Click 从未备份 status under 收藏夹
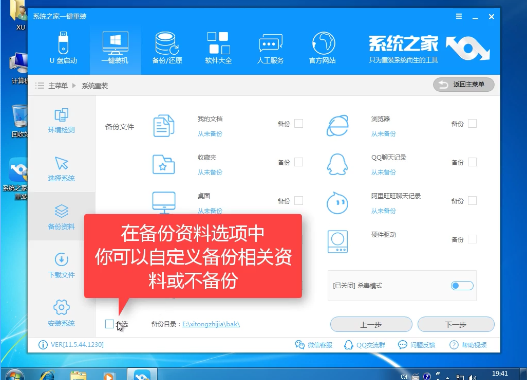This screenshot has width=527, height=380. point(210,172)
